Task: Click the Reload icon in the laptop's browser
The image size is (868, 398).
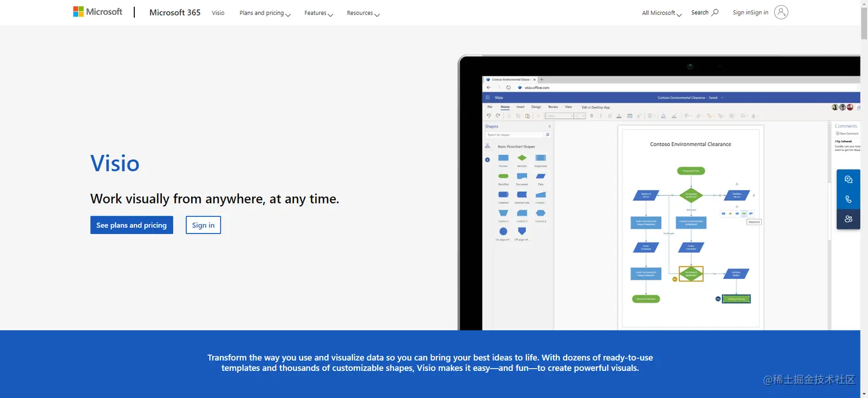Action: pyautogui.click(x=509, y=88)
